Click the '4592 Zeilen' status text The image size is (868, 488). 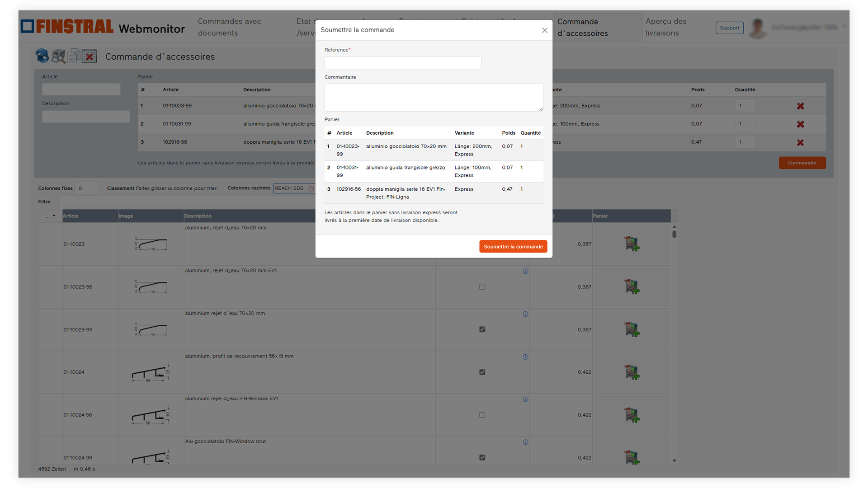[52, 469]
